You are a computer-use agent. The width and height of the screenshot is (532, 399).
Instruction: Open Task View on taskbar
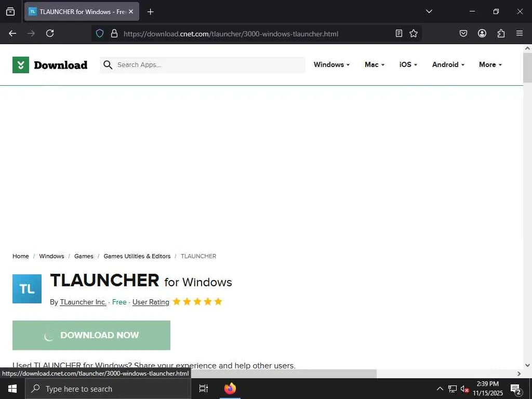tap(204, 389)
